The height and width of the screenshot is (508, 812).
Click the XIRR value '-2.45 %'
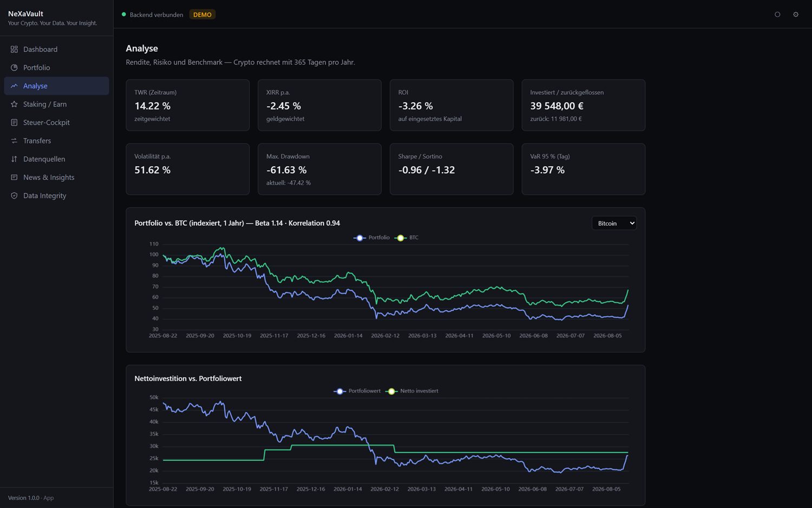tap(284, 106)
